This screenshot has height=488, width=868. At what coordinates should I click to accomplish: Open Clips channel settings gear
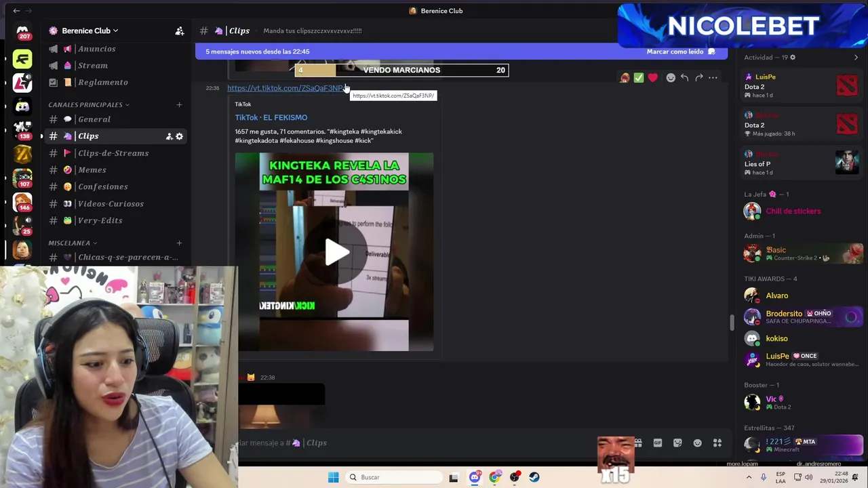click(x=179, y=136)
